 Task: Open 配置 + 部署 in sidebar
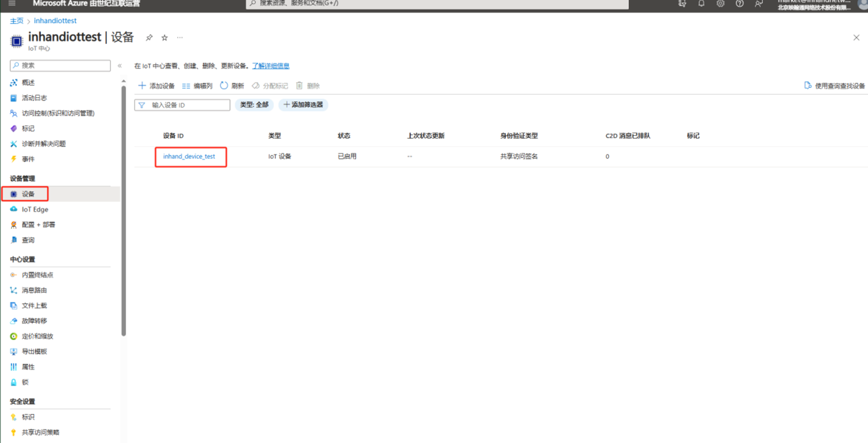click(38, 225)
